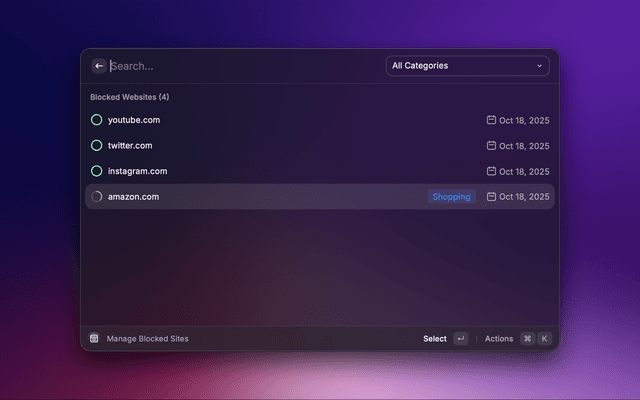This screenshot has width=640, height=400.
Task: Click the calendar icon in the instagram.com row
Action: 491,171
